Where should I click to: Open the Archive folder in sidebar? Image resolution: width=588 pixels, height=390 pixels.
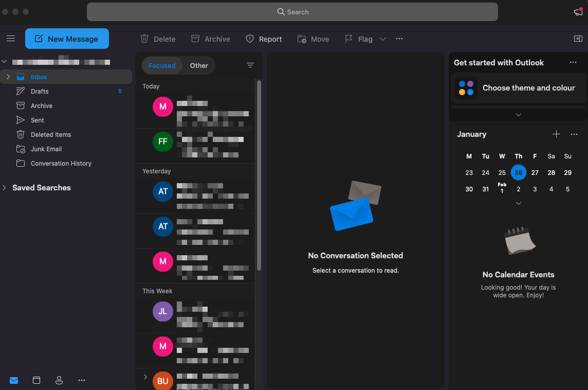[x=66, y=106]
